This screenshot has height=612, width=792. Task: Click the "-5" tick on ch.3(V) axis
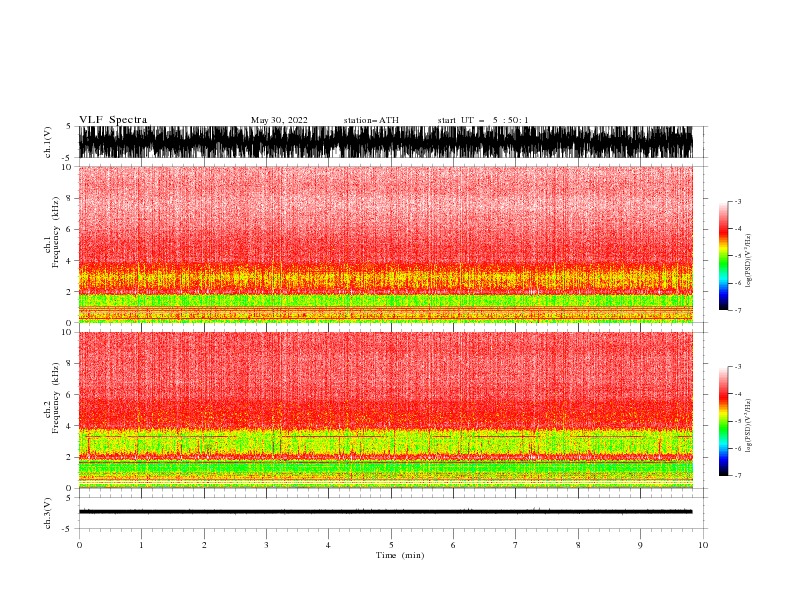pos(68,529)
